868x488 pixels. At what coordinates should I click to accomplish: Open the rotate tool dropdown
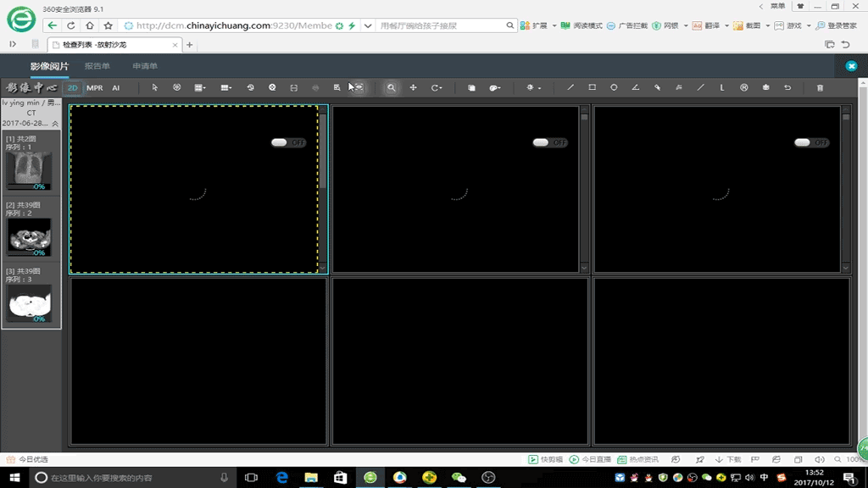(x=437, y=88)
